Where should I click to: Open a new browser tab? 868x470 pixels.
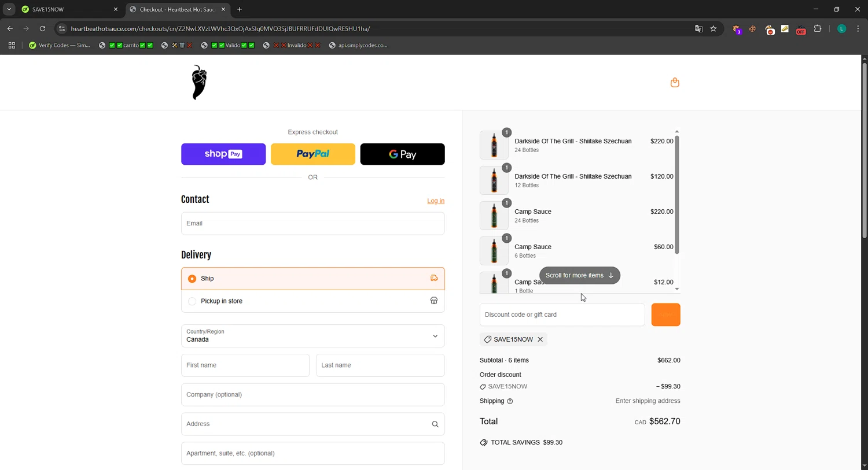[x=240, y=9]
